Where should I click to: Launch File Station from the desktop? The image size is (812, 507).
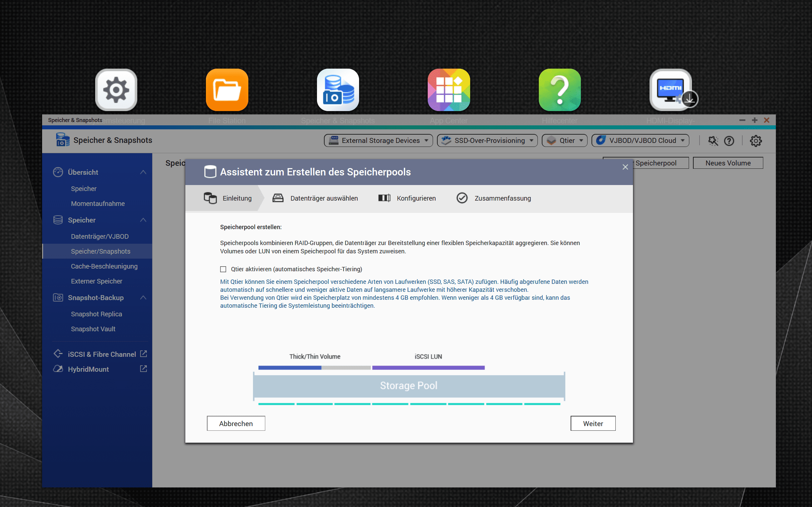[227, 90]
